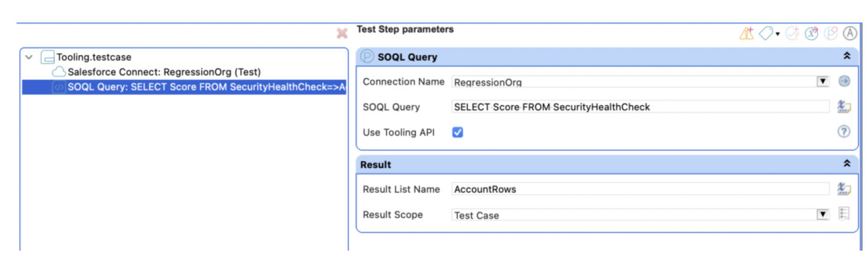Click the go-to connection arrow icon
868x266 pixels.
(x=844, y=82)
